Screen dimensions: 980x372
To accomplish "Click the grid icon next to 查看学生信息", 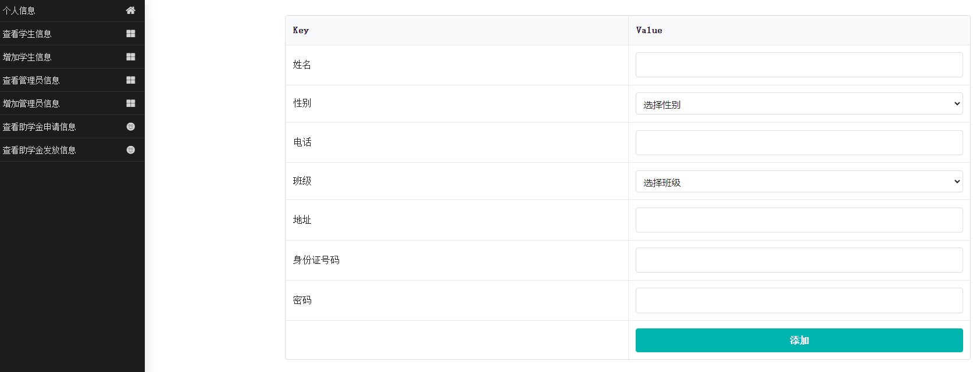I will [130, 33].
